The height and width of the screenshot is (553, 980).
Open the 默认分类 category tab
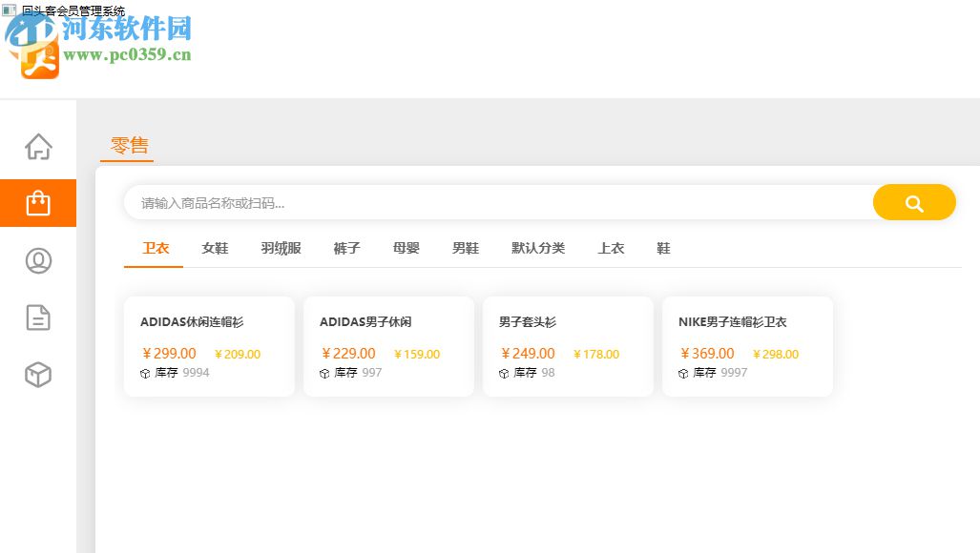point(538,248)
